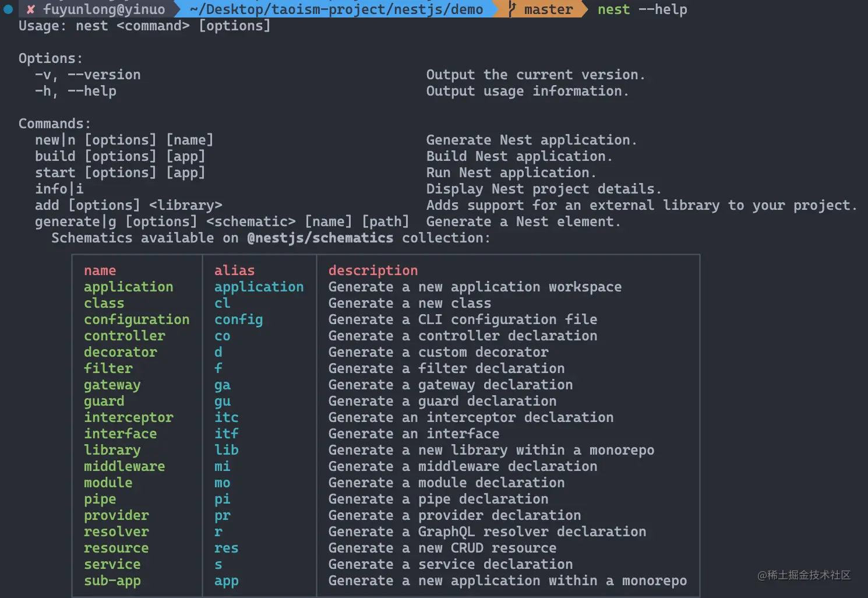Click the blue dot prompt status indicator

(8, 9)
